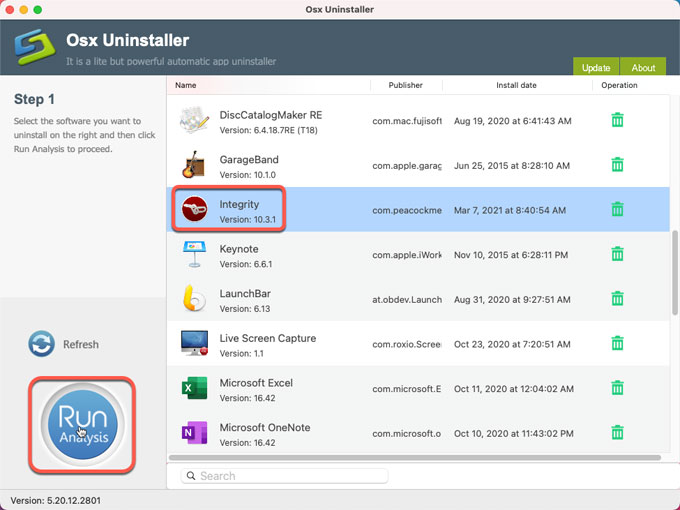This screenshot has height=510, width=680.
Task: Click the Operation column header
Action: [x=619, y=85]
